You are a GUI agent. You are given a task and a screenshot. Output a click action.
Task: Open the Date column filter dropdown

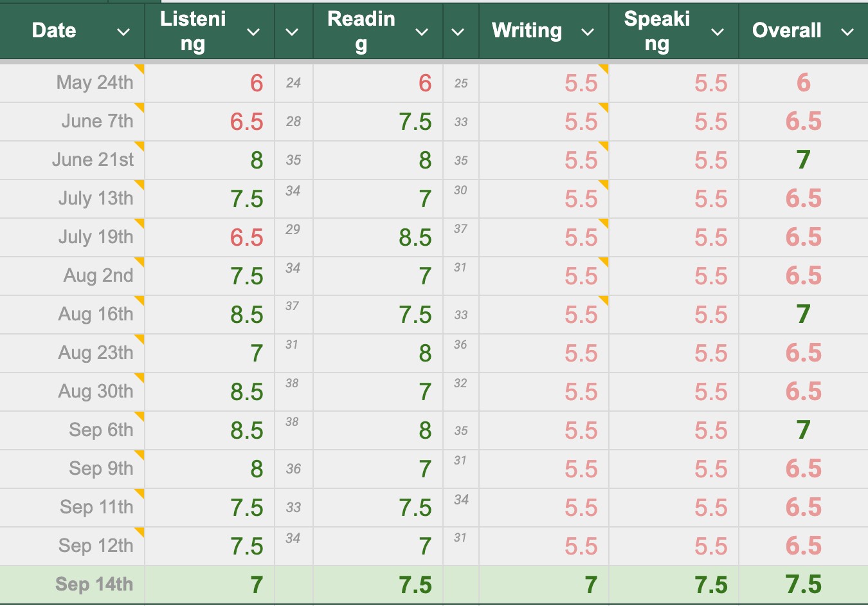[x=123, y=32]
